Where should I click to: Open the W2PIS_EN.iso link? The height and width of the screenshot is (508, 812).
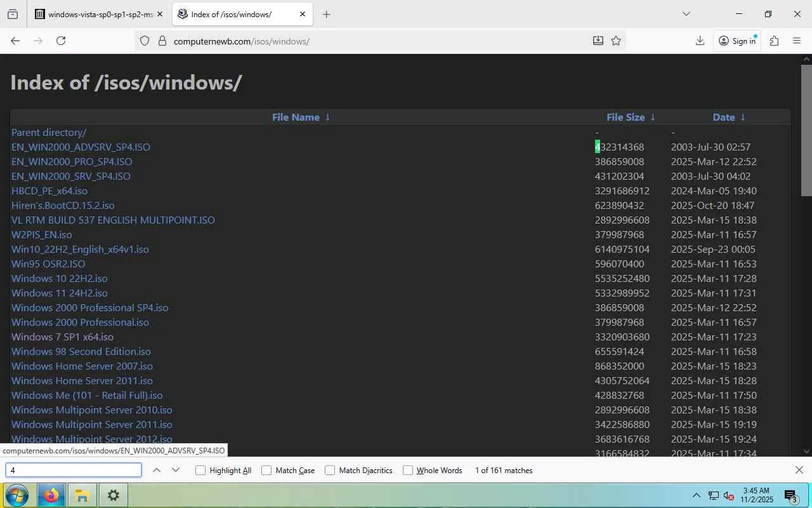tap(42, 234)
